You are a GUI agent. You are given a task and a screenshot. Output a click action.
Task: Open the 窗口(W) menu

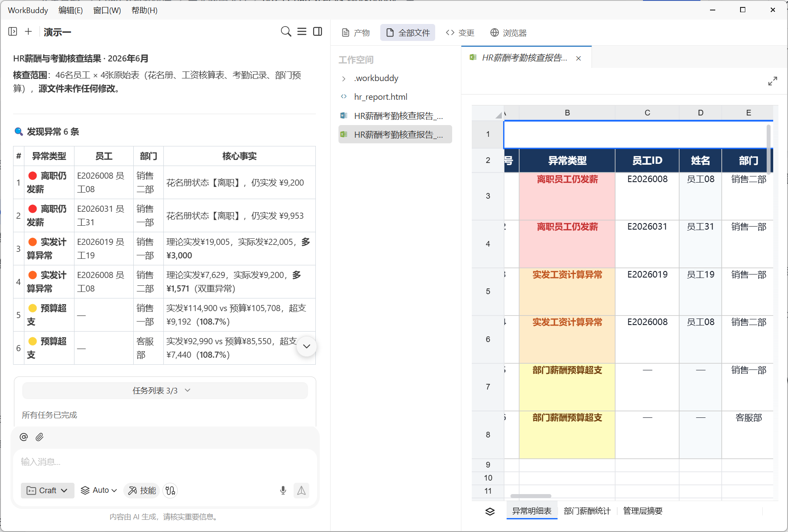[x=107, y=10]
